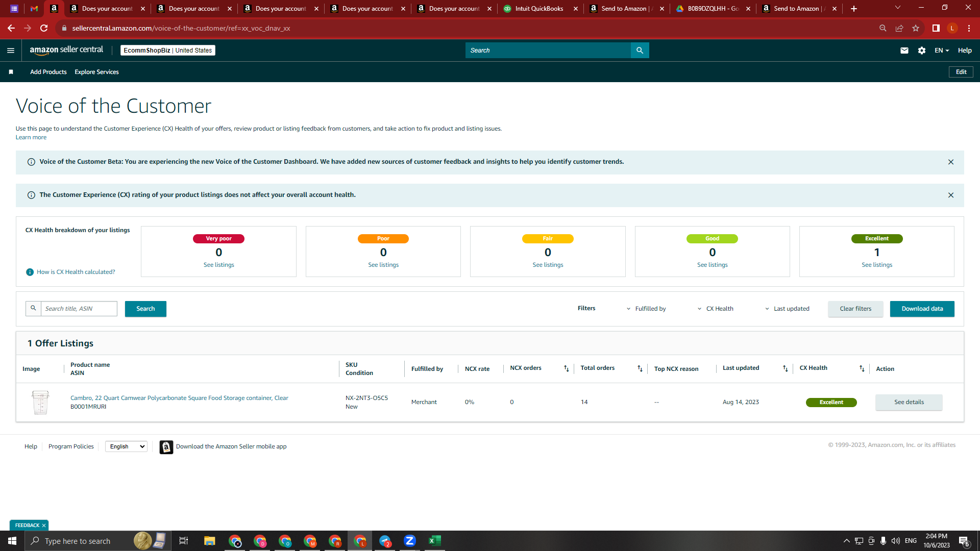Open the Seller Central hamburger menu
This screenshot has height=551, width=980.
point(11,50)
